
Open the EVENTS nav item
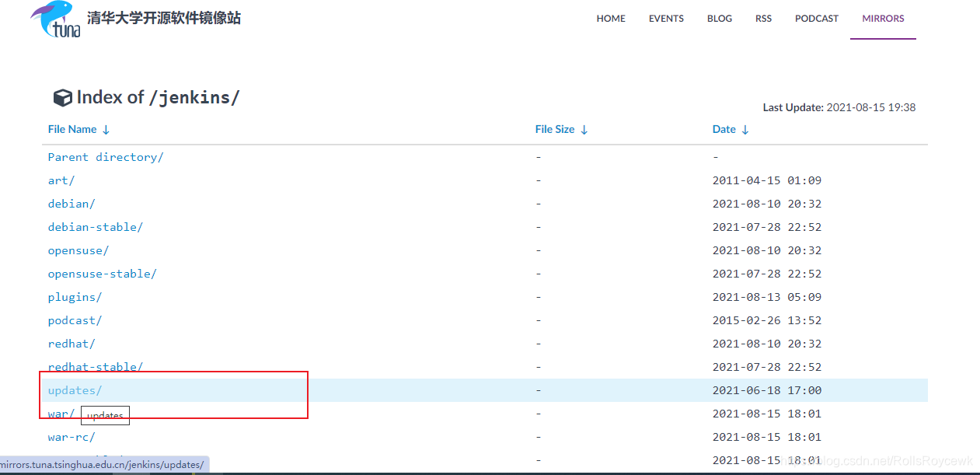[666, 19]
